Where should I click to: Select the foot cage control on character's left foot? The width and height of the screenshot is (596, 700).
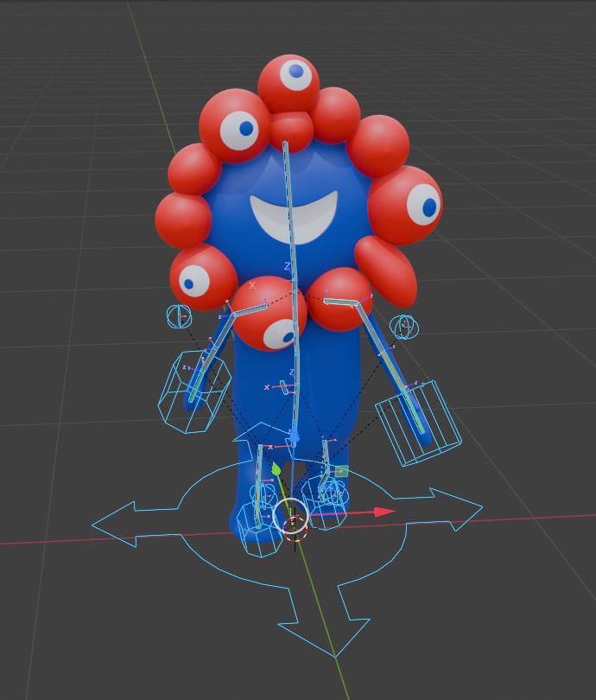coord(325,502)
